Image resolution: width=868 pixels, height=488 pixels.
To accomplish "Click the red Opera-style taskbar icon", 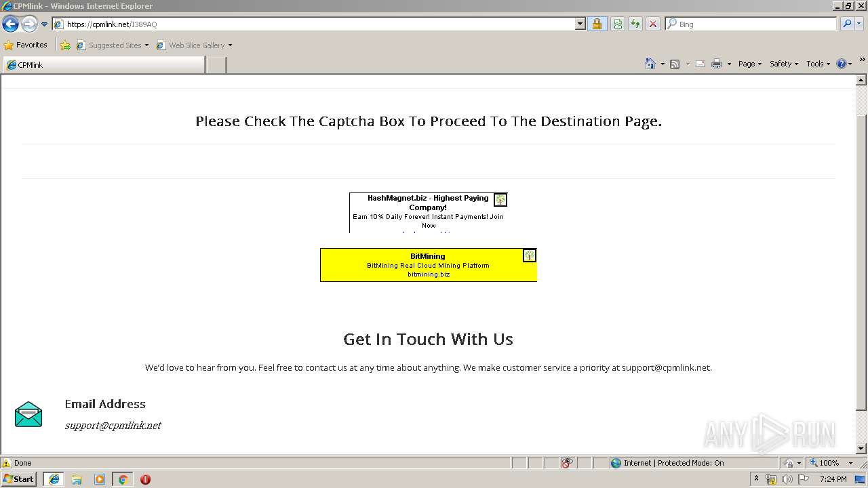I will click(x=145, y=479).
